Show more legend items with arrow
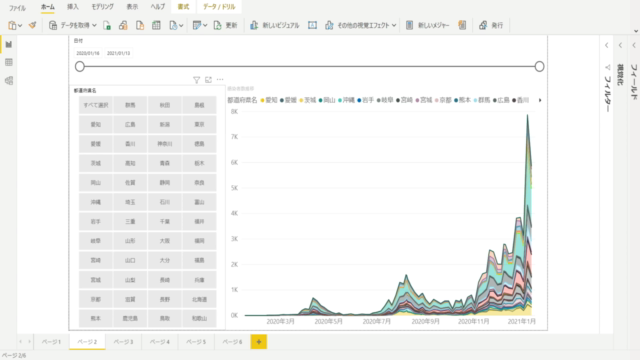The width and height of the screenshot is (640, 360). pyautogui.click(x=540, y=100)
